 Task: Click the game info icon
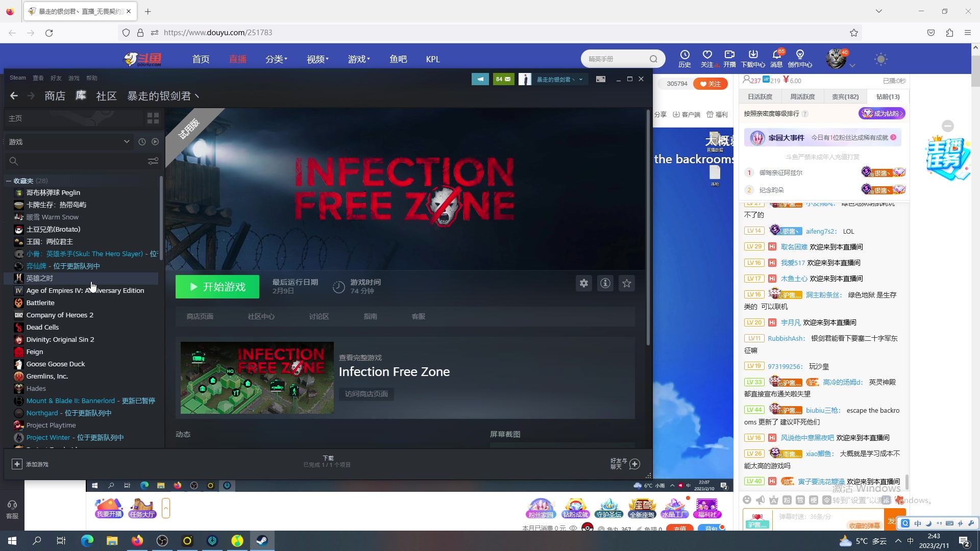click(605, 283)
